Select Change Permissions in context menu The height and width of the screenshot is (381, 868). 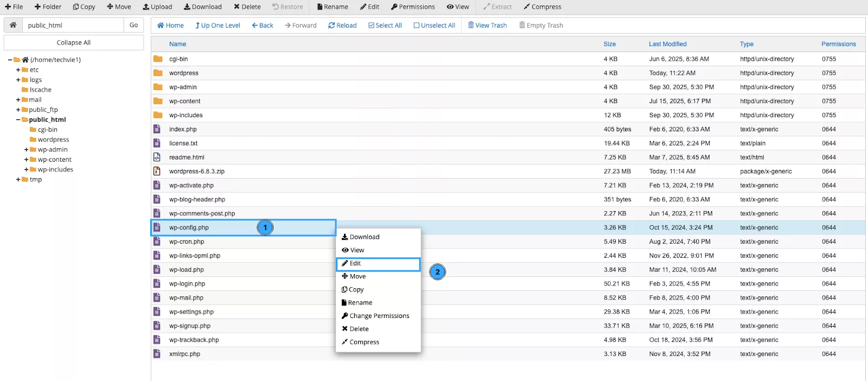379,316
